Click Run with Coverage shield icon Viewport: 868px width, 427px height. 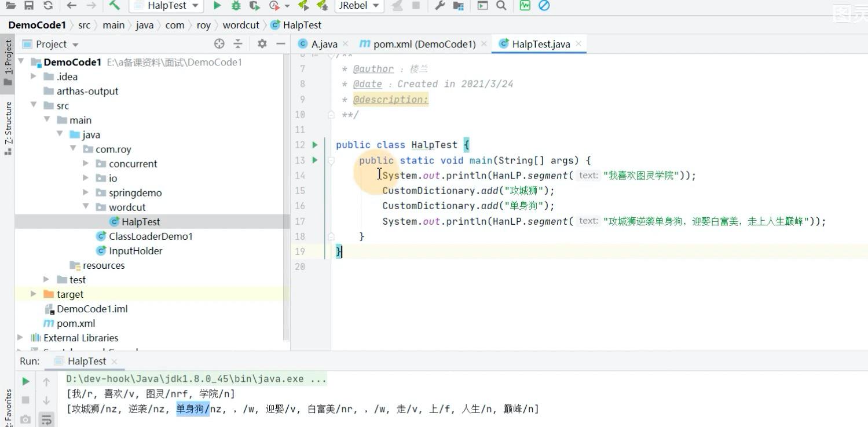pyautogui.click(x=254, y=6)
